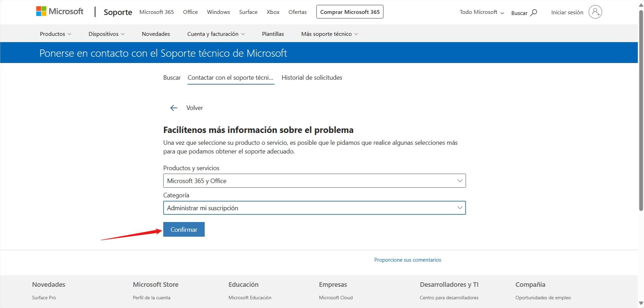Open Xbox navigation link
This screenshot has height=308, width=644.
tap(273, 12)
